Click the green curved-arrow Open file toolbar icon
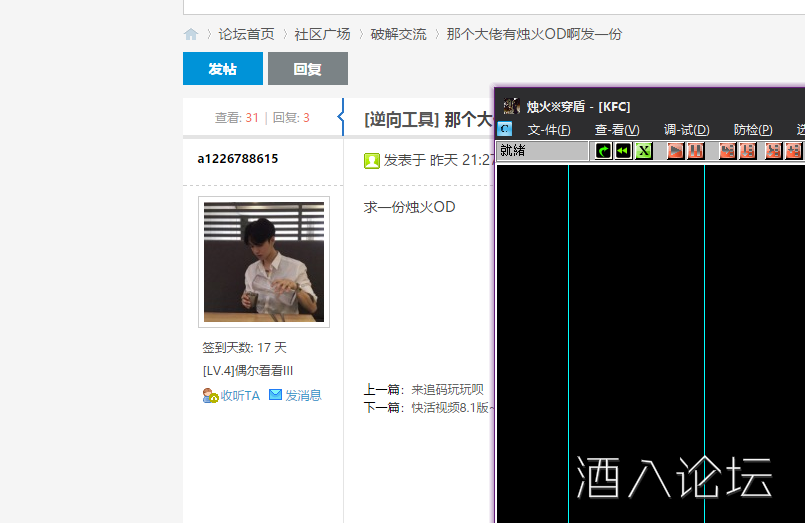The height and width of the screenshot is (523, 805). (603, 151)
